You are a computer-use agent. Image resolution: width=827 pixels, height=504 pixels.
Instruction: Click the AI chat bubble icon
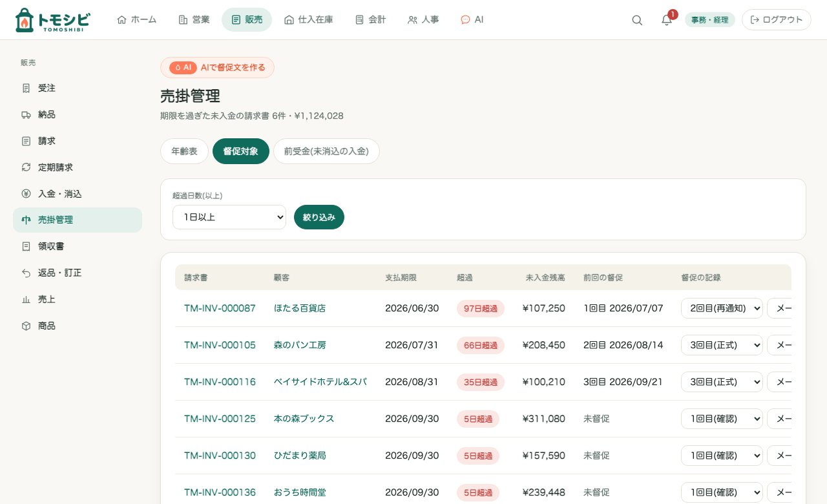tap(465, 20)
